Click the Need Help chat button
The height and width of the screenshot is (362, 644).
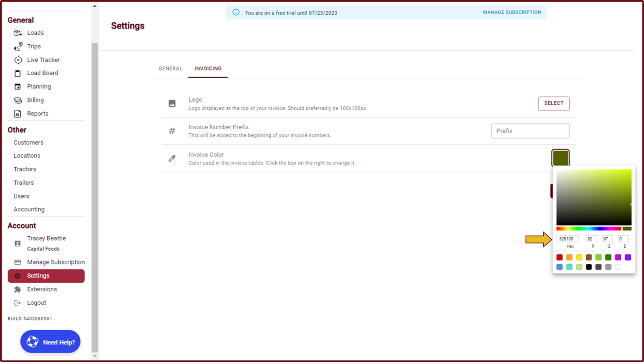50,342
